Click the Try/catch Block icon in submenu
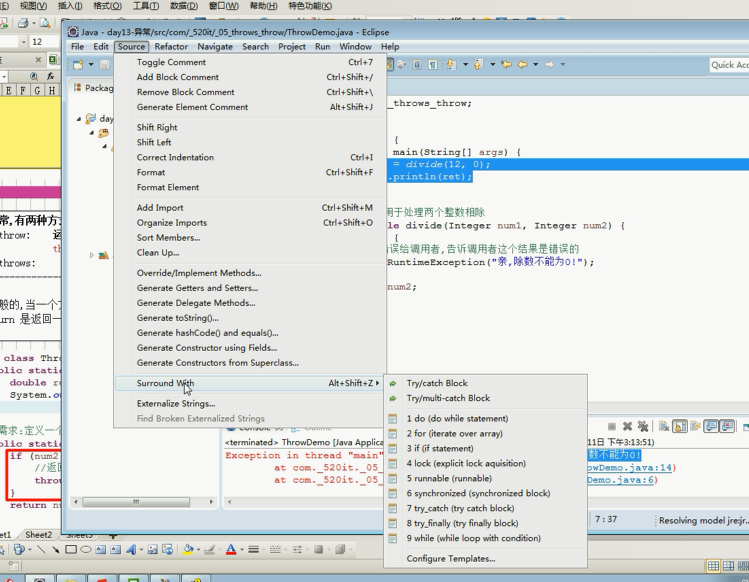This screenshot has height=582, width=749. click(x=393, y=383)
